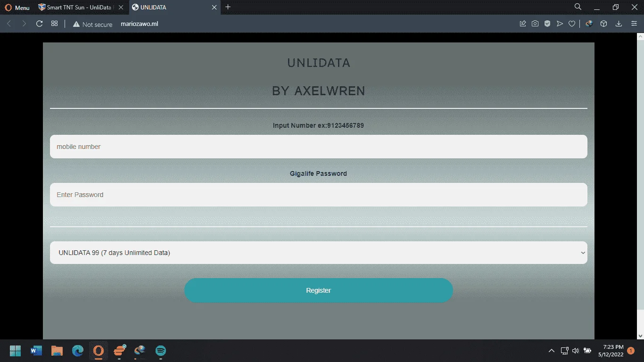Launch Microsoft Word from the taskbar
644x362 pixels.
(x=36, y=351)
